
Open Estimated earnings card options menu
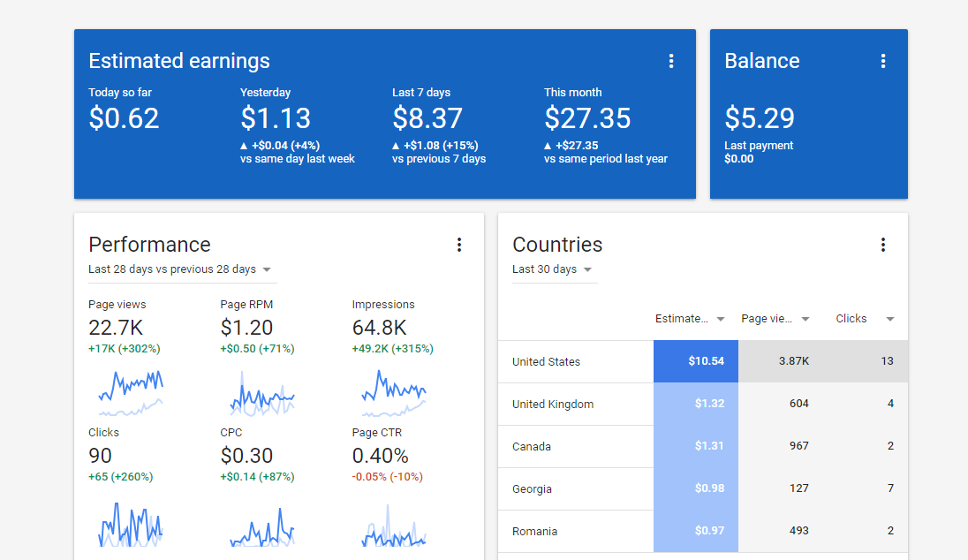[x=671, y=61]
